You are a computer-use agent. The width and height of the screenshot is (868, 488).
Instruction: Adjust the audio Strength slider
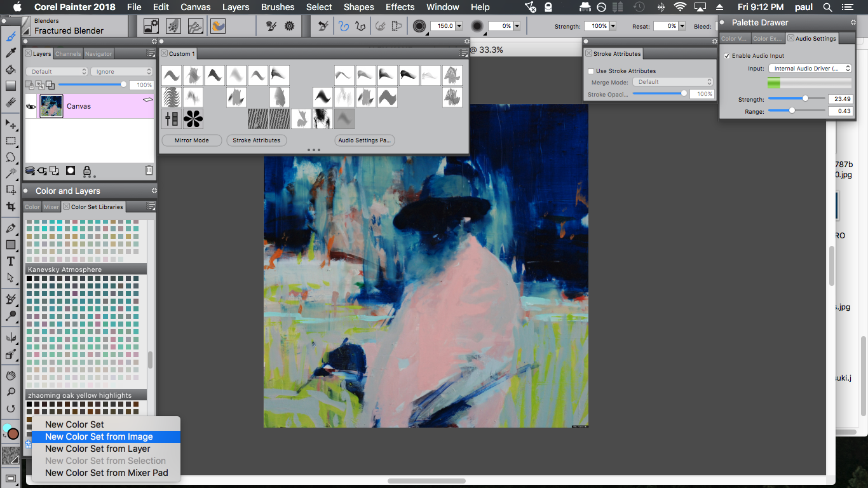coord(805,98)
